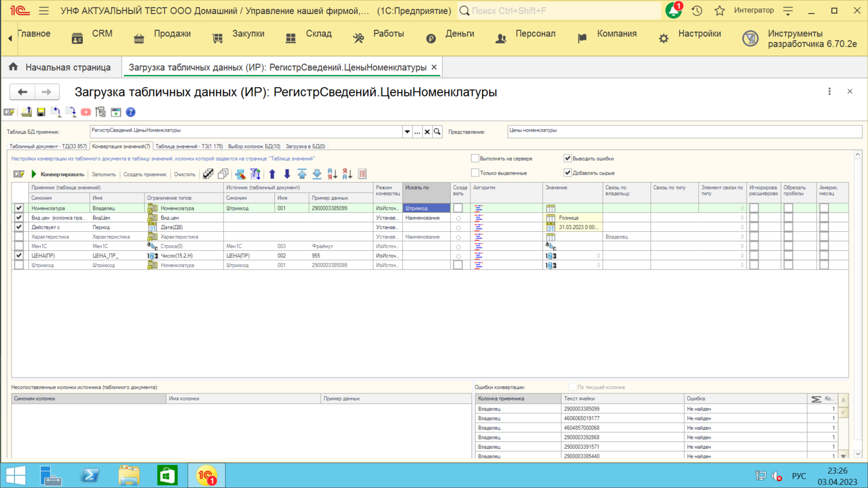Viewport: 868px width, 488px height.
Task: Open ellipsis selection button of receiver table field
Action: pos(417,132)
